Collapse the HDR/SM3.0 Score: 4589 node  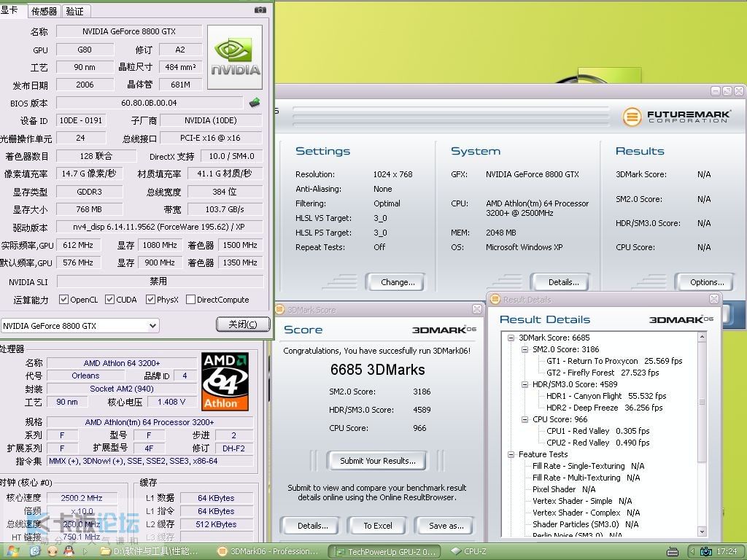(525, 384)
